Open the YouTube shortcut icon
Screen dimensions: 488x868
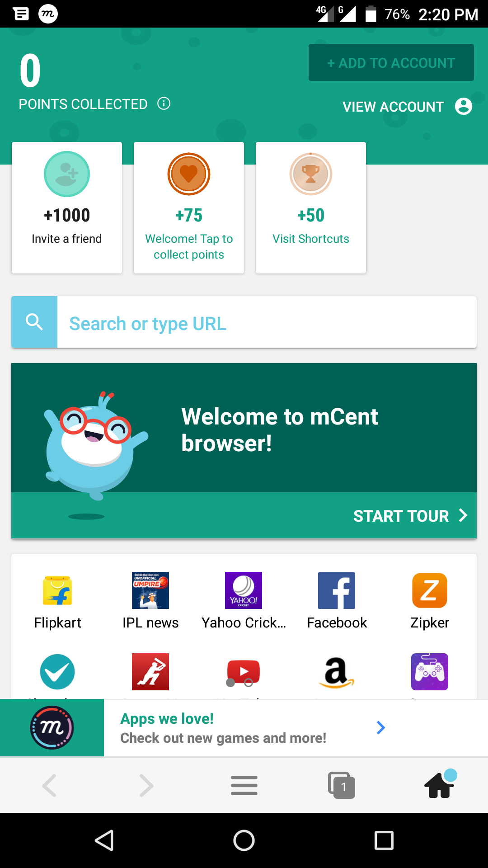click(244, 672)
